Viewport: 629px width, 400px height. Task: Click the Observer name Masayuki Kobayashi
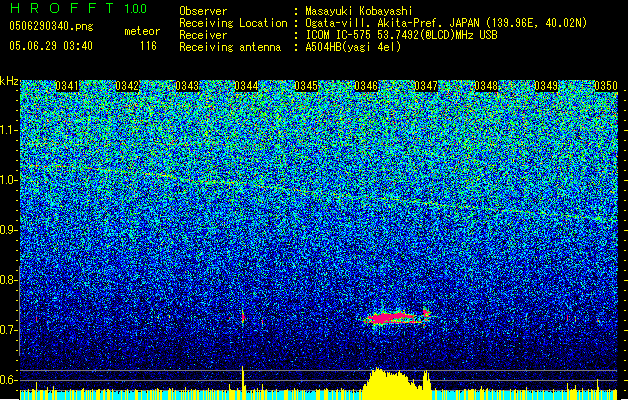point(359,11)
